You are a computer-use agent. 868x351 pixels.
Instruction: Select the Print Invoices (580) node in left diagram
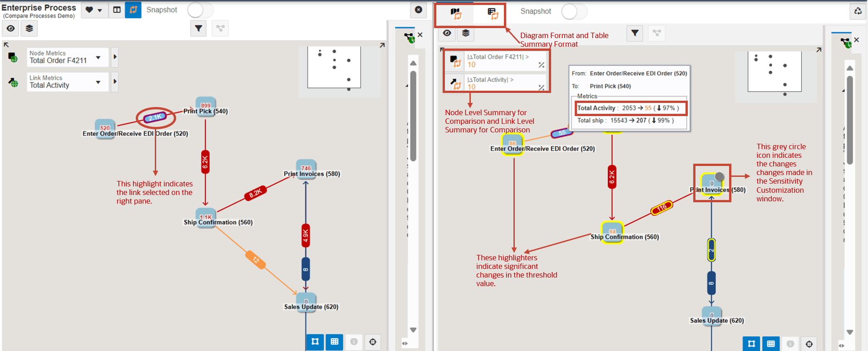[x=306, y=169]
